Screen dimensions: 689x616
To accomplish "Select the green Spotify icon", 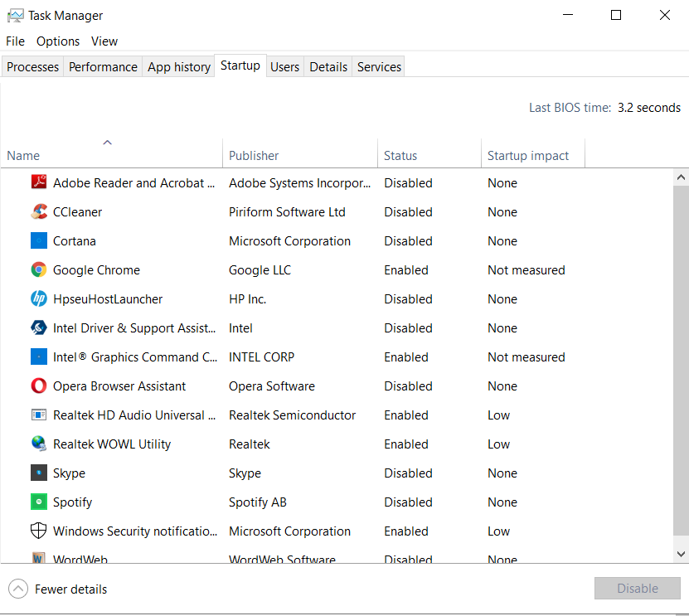I will point(39,502).
